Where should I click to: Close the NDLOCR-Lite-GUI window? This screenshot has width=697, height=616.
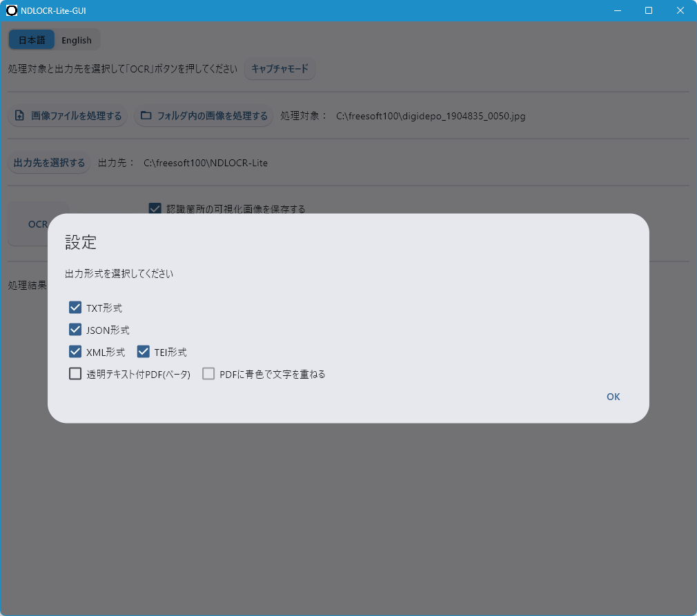click(680, 10)
